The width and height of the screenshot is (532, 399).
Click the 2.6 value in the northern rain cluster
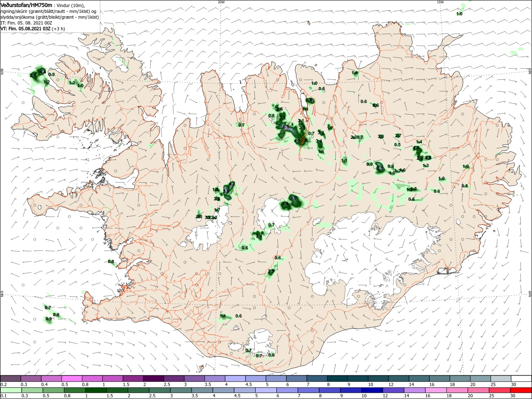280,109
